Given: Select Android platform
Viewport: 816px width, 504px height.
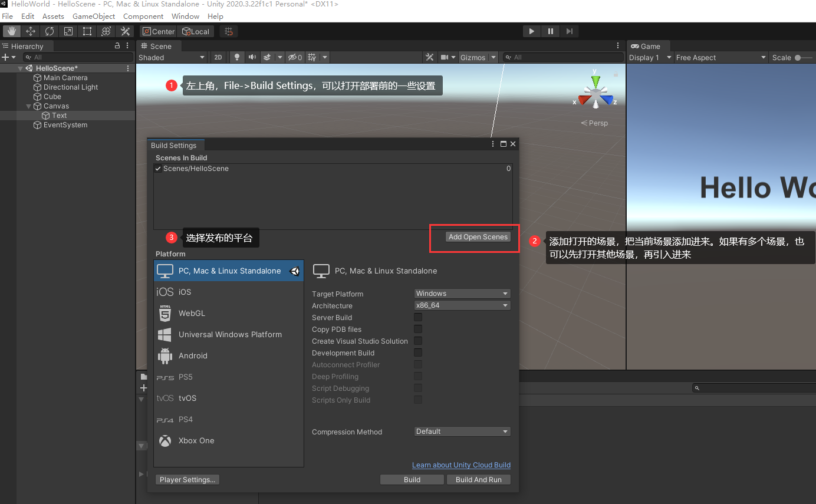Looking at the screenshot, I should (229, 356).
